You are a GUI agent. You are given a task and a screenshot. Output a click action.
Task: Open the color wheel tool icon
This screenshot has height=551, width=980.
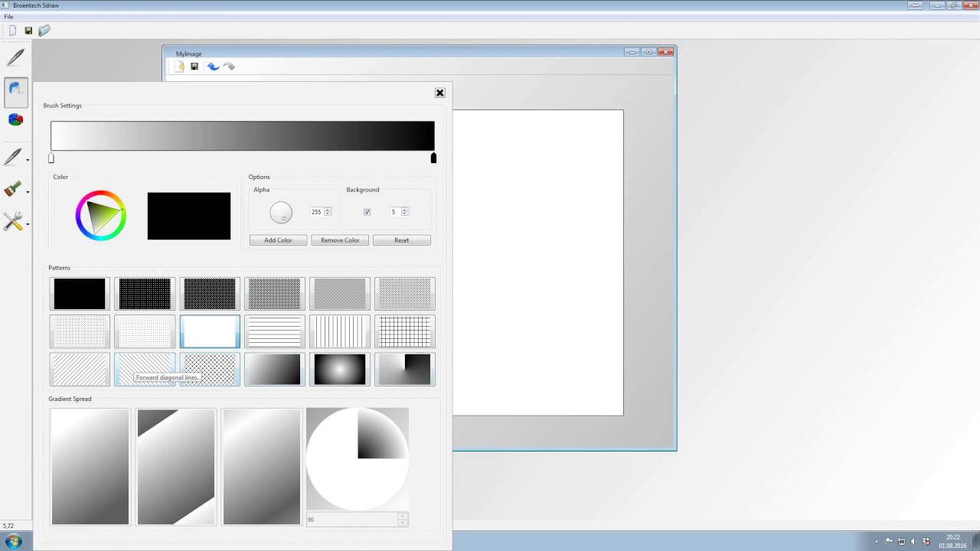pyautogui.click(x=15, y=119)
